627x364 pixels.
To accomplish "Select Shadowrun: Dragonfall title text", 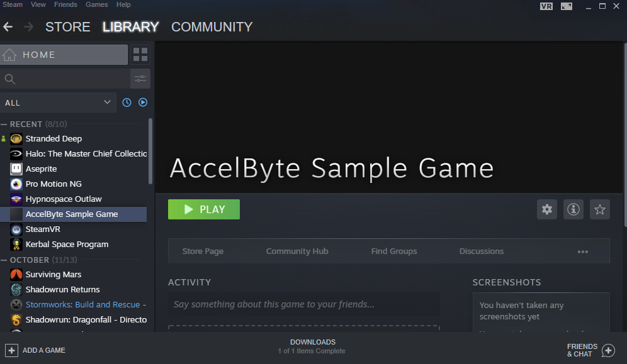I will [86, 320].
